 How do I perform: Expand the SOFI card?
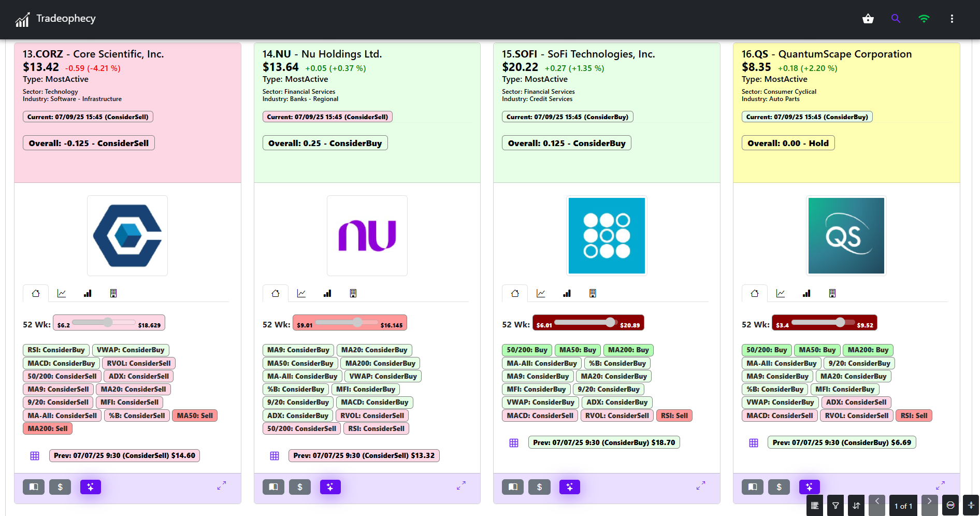701,485
